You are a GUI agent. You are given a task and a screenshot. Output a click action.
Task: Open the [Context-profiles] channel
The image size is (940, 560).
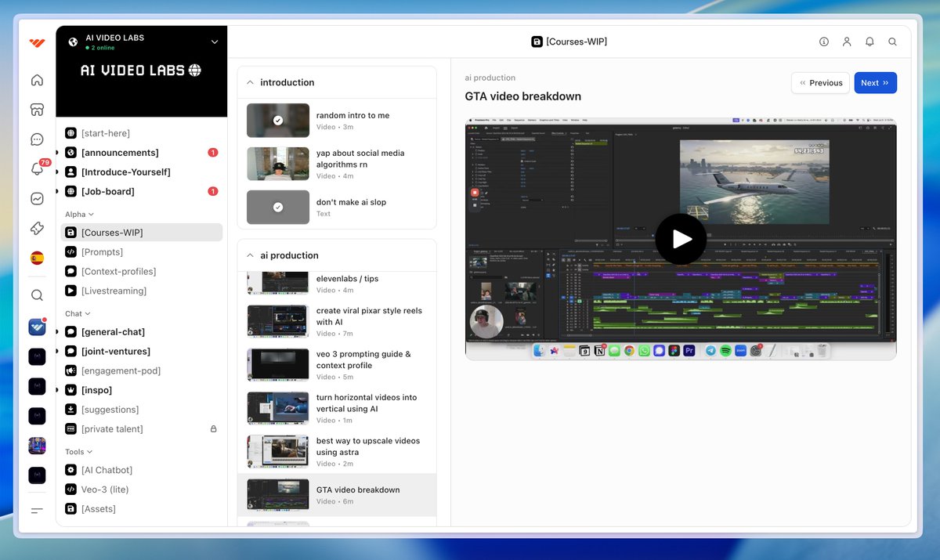tap(141, 272)
